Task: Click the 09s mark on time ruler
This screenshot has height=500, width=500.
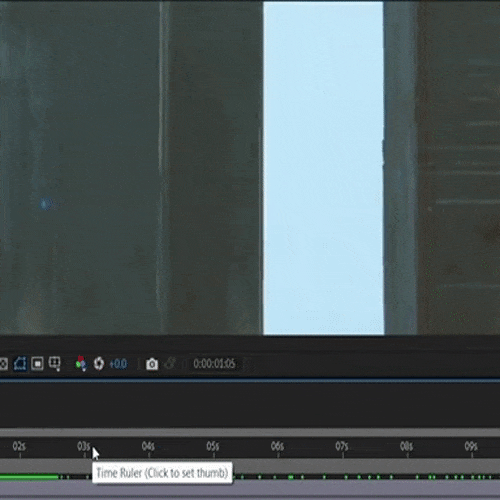Action: point(471,446)
